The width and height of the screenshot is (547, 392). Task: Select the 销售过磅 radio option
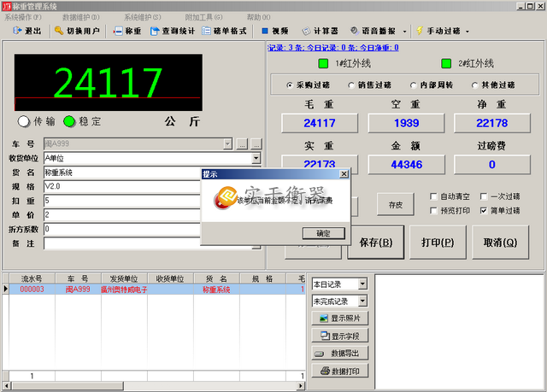pyautogui.click(x=349, y=85)
